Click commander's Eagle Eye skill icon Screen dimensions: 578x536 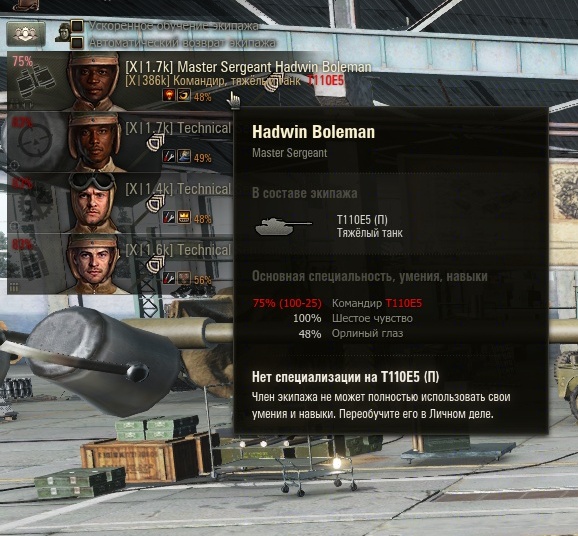pos(184,95)
